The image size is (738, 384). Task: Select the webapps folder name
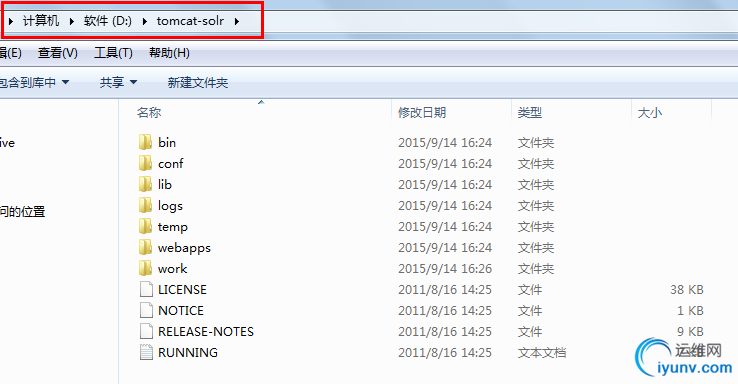[184, 248]
